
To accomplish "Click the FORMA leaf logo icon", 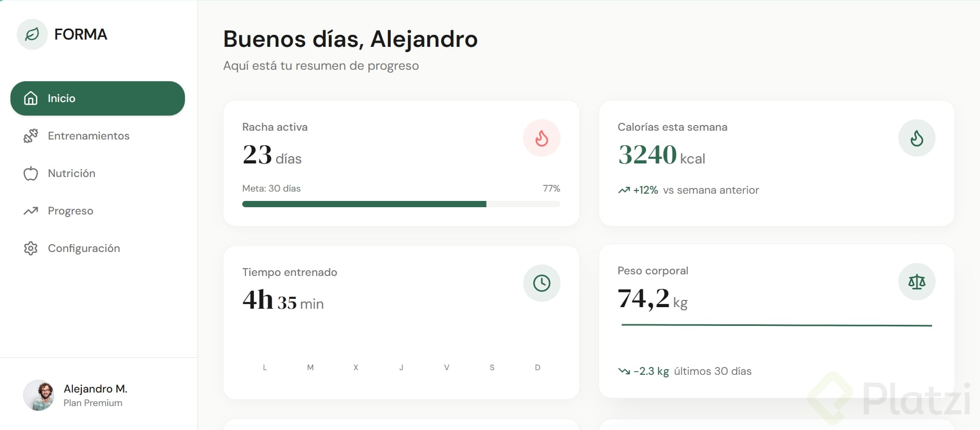I will pyautogui.click(x=32, y=34).
